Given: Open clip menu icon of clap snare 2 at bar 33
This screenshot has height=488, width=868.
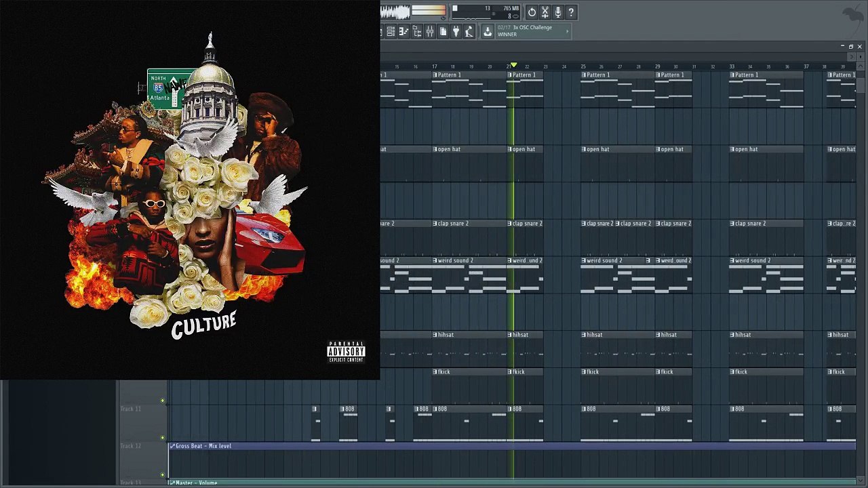Looking at the screenshot, I should pyautogui.click(x=734, y=224).
